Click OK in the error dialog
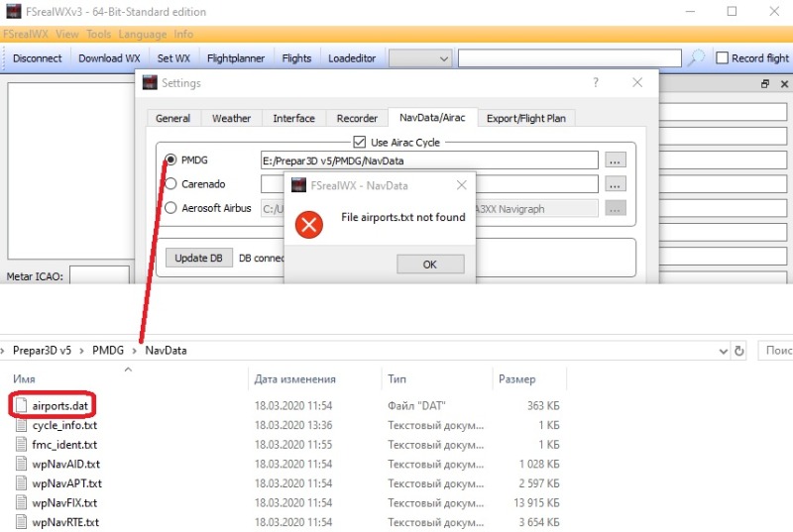The height and width of the screenshot is (532, 793). [430, 265]
